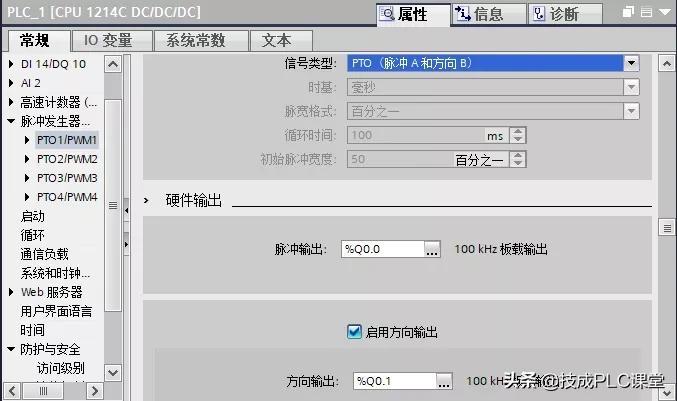Click tree panel scroll down arrow
The height and width of the screenshot is (401, 677).
click(x=113, y=372)
